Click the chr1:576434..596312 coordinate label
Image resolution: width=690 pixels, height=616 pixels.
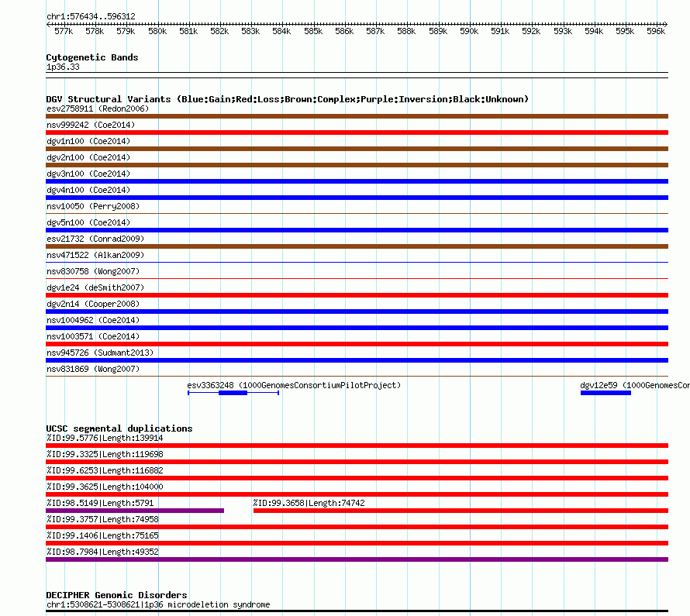tap(91, 16)
